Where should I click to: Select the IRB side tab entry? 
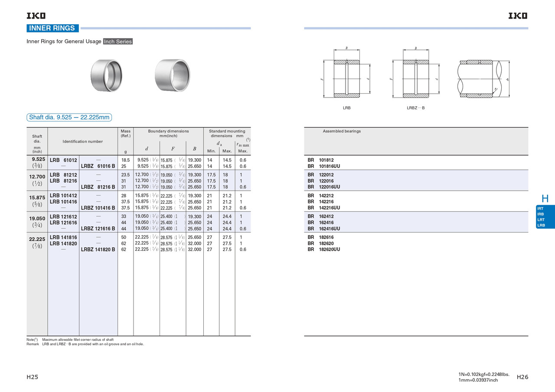[x=540, y=214]
